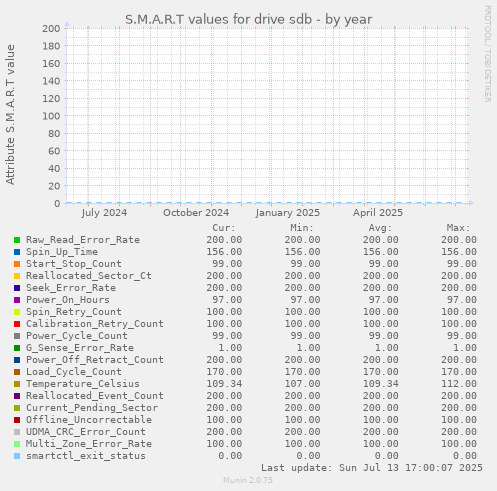Click the October 2024 axis label
497x491 pixels.
196,213
